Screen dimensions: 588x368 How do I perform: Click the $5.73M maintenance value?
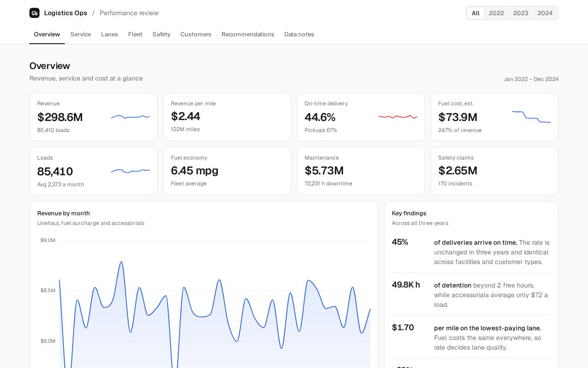point(324,171)
